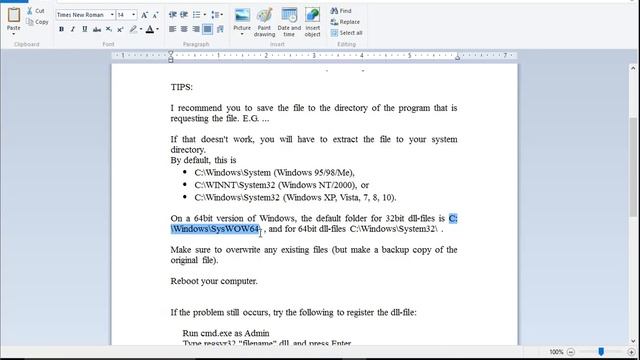This screenshot has height=360, width=640.
Task: Click the zoom in plus button
Action: click(x=631, y=352)
